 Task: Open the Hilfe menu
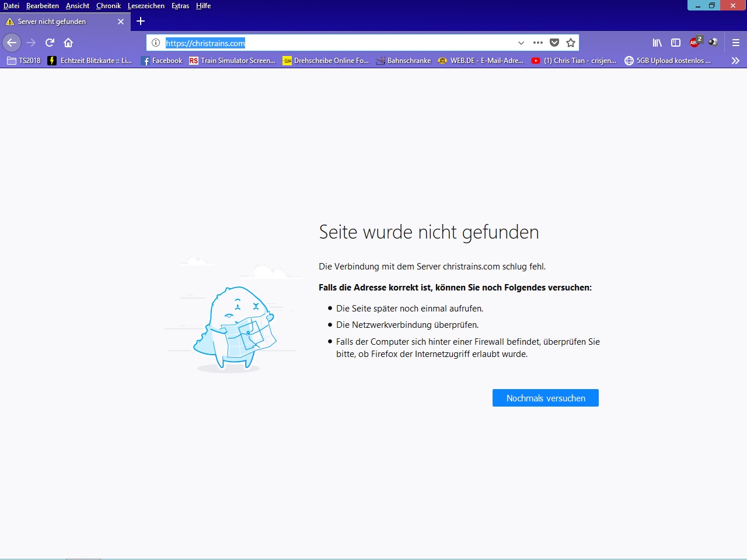(204, 6)
